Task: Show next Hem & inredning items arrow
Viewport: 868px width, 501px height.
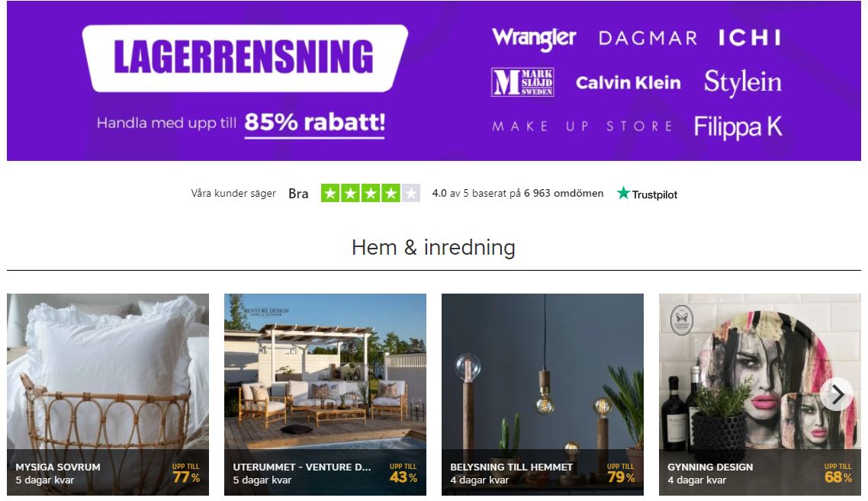Action: (x=837, y=395)
